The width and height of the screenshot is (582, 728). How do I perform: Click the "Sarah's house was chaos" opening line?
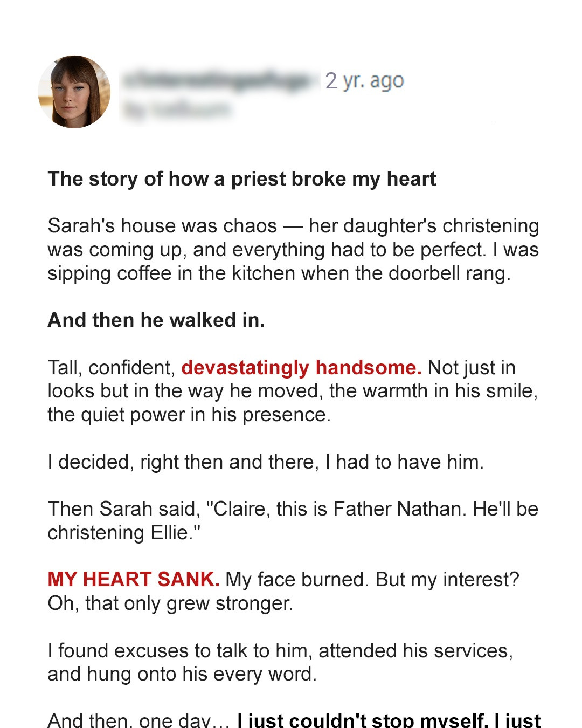click(162, 226)
